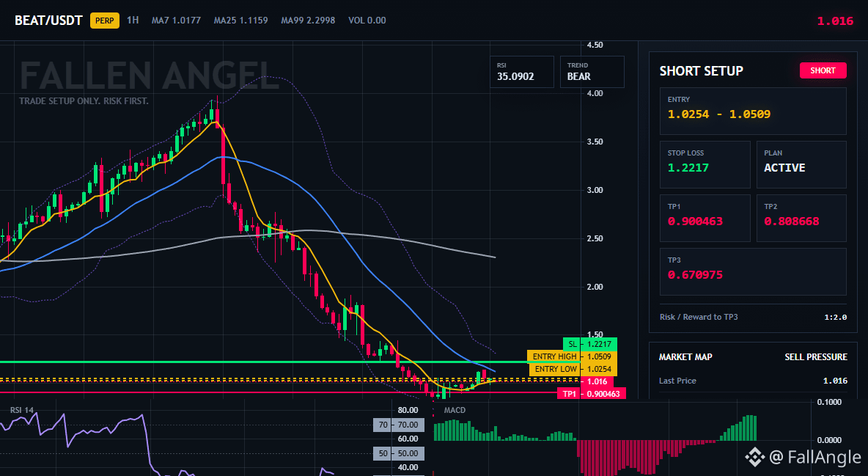
Task: Click the ENTRY LOW 1.0254 chart tag
Action: (573, 369)
